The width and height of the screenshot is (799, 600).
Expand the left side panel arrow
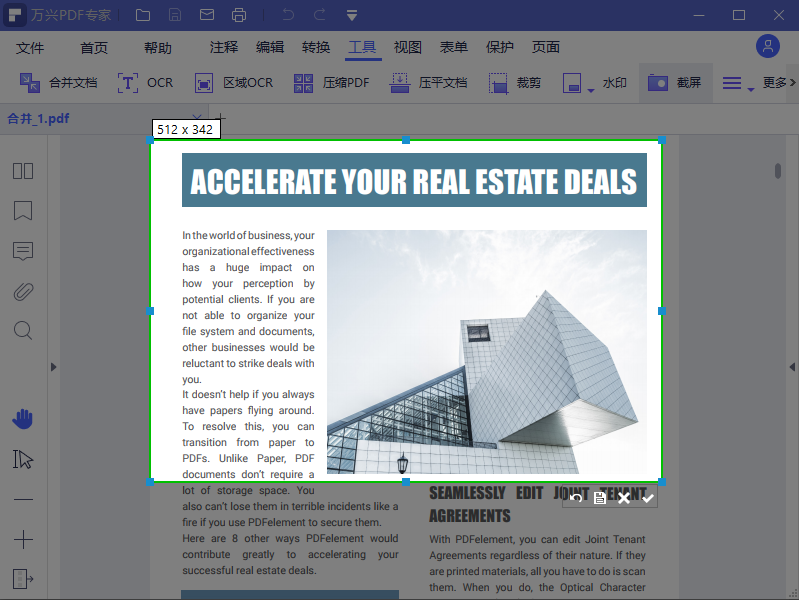[x=54, y=367]
